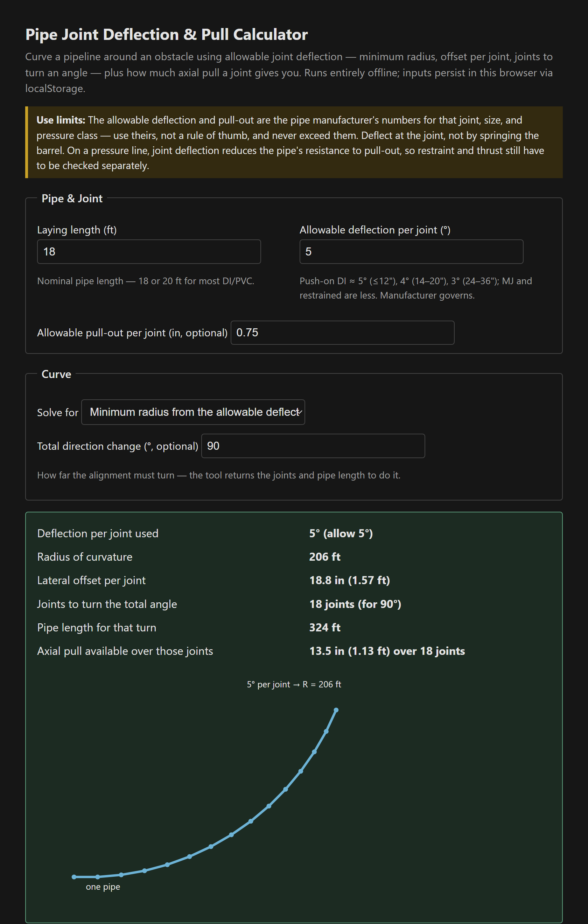Click the '5° (allow 5°)' deflection value
The width and height of the screenshot is (588, 924).
pyautogui.click(x=341, y=533)
